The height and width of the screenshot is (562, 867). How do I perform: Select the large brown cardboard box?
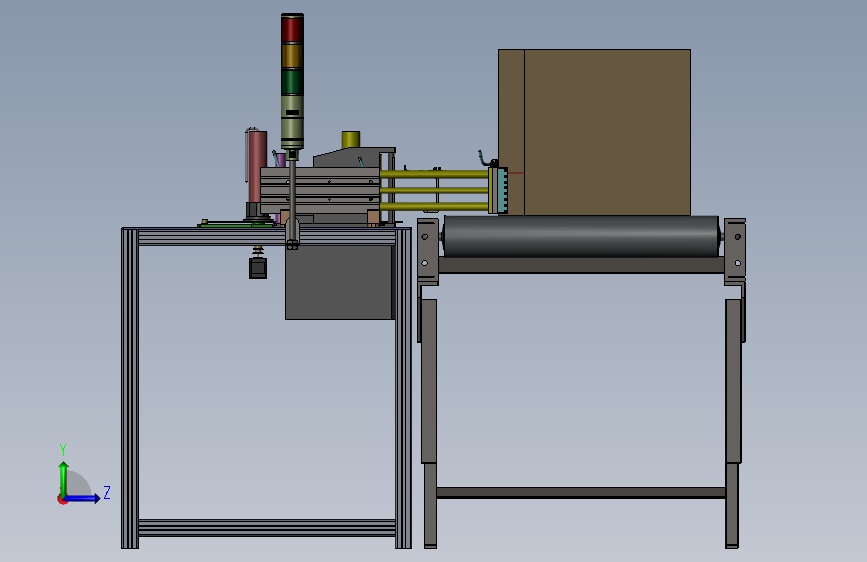click(594, 132)
